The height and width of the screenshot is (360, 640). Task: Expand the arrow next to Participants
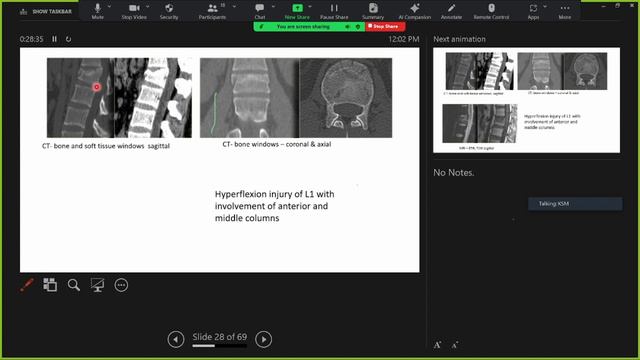[x=234, y=7]
